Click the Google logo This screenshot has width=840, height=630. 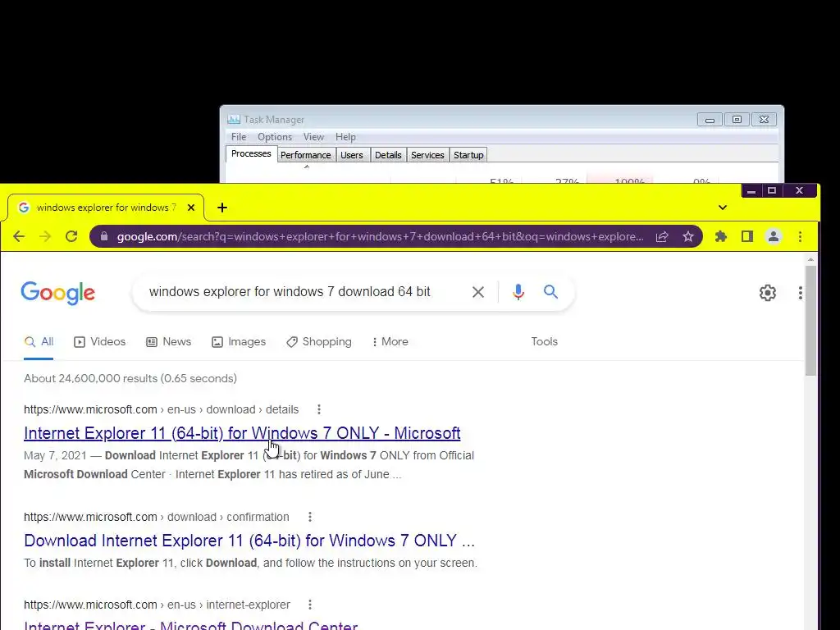58,293
